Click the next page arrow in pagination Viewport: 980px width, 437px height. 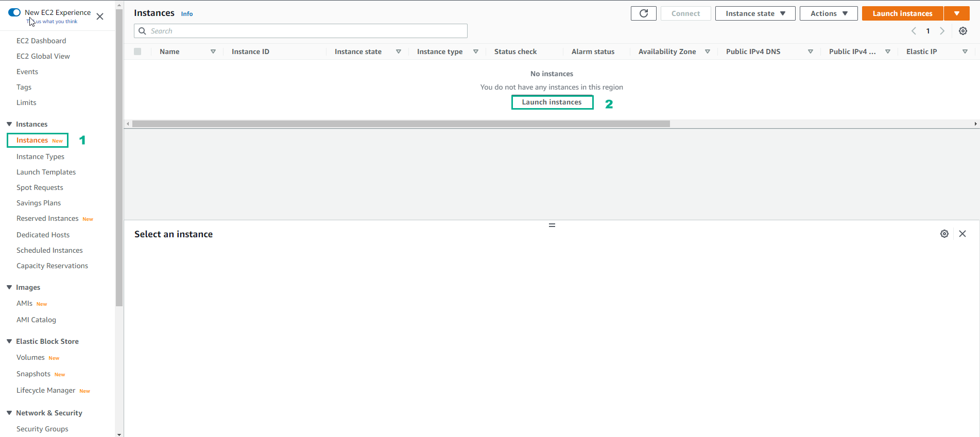pyautogui.click(x=942, y=31)
